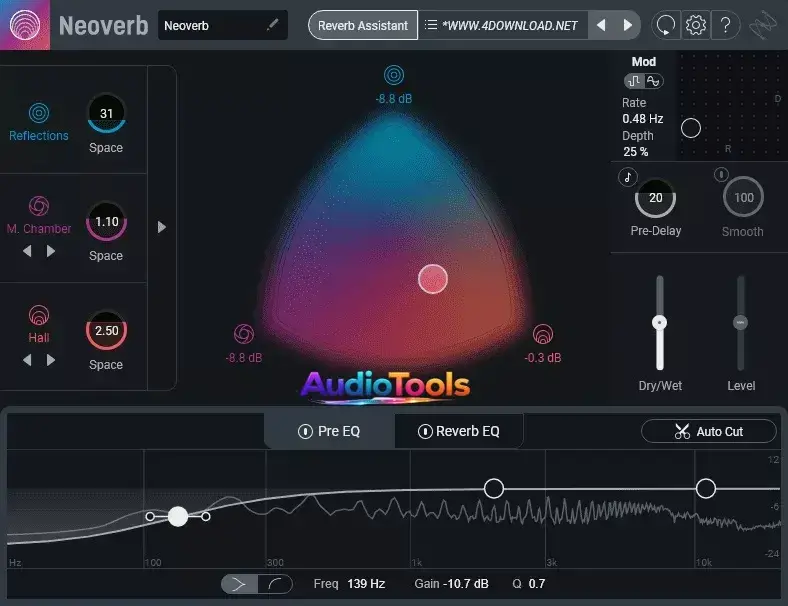The width and height of the screenshot is (788, 606).
Task: Go to next preset arrow
Action: 627,25
